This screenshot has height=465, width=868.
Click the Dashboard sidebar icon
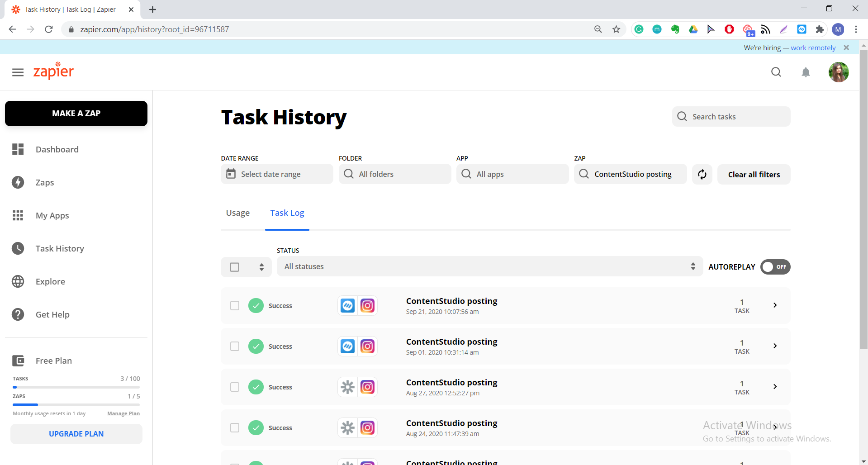point(18,149)
